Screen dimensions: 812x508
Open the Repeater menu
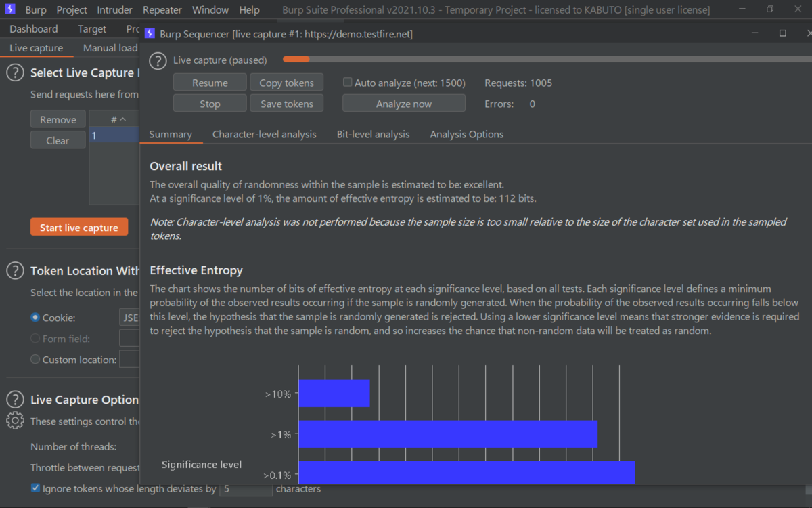coord(162,10)
